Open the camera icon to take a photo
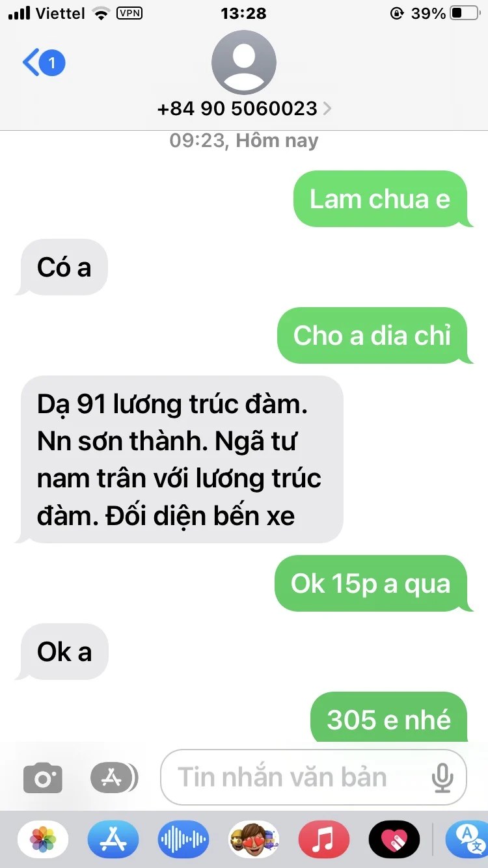488x868 pixels. coord(43,778)
